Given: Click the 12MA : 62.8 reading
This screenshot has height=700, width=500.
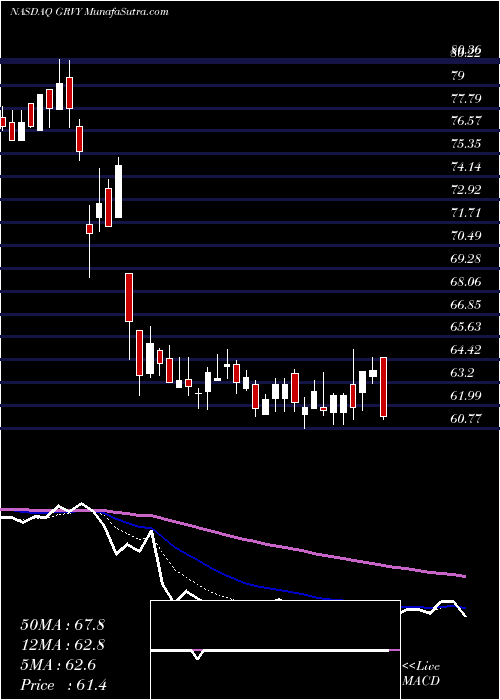Looking at the screenshot, I should 62,645.
